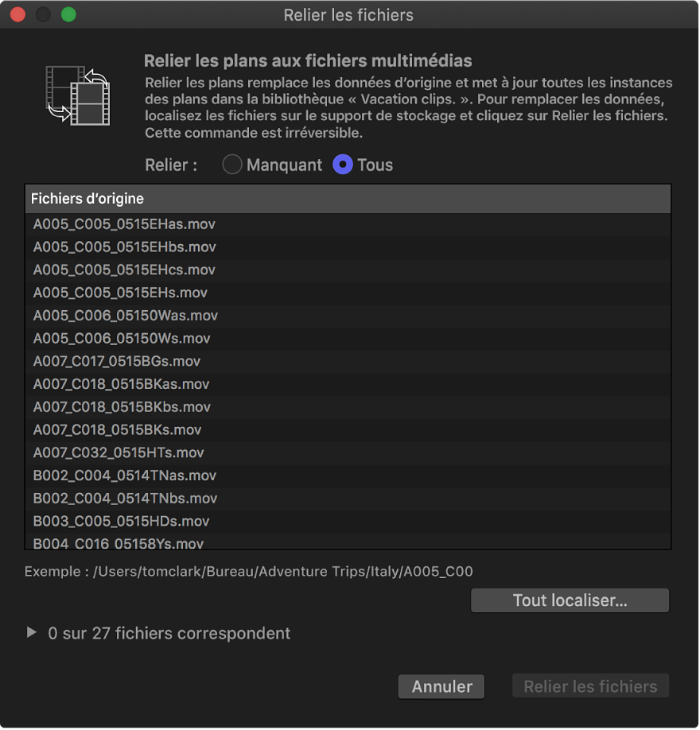This screenshot has width=700, height=730.
Task: Select file B003_C005_0515HDs.mov
Action: [121, 522]
